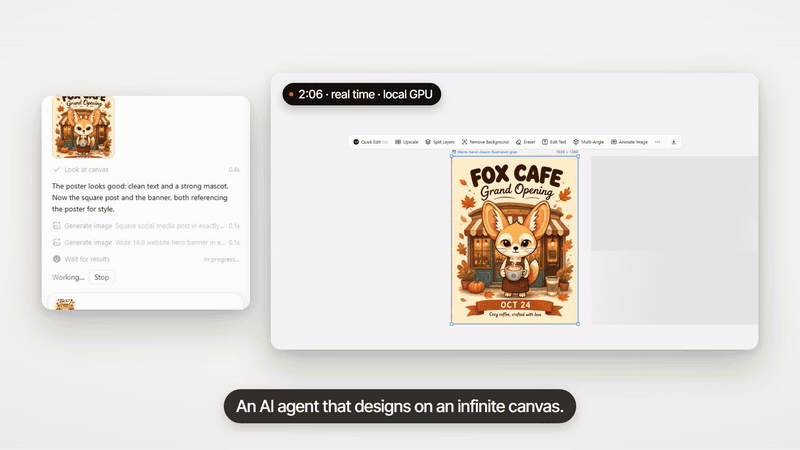Click the Generate image 'Square social media post' step
The height and width of the screenshot is (450, 800).
(146, 226)
